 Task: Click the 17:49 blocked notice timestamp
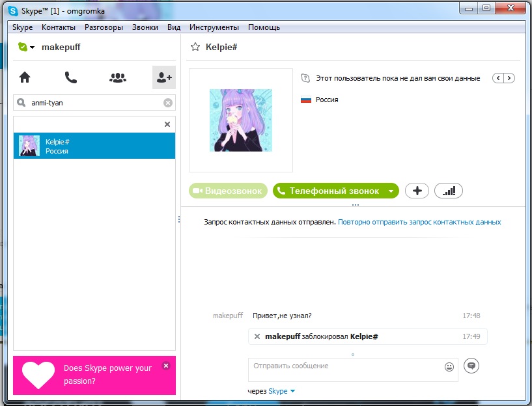pos(471,336)
